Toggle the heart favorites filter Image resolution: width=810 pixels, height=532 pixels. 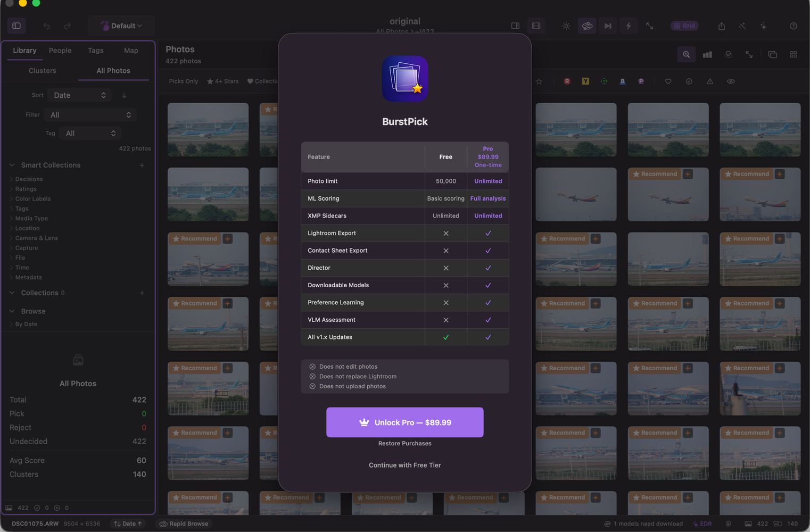(x=668, y=81)
